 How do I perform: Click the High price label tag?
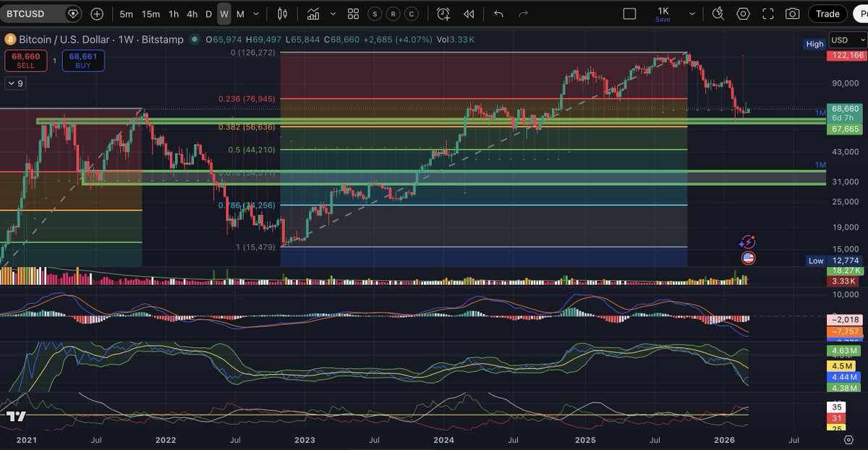814,44
